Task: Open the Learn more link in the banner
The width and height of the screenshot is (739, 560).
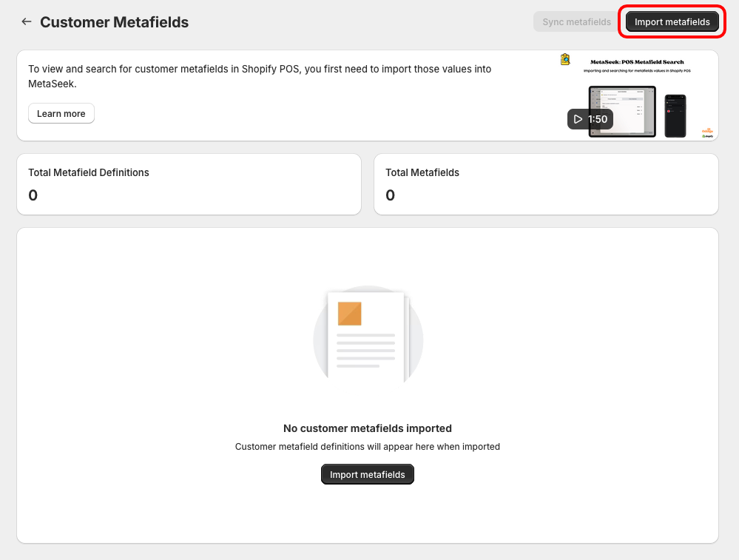Action: (x=61, y=113)
